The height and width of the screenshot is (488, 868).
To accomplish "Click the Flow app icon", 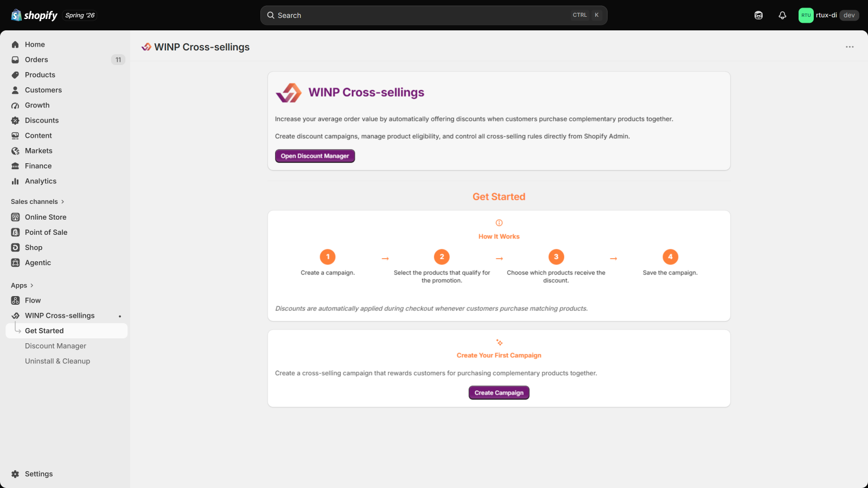I will click(15, 300).
